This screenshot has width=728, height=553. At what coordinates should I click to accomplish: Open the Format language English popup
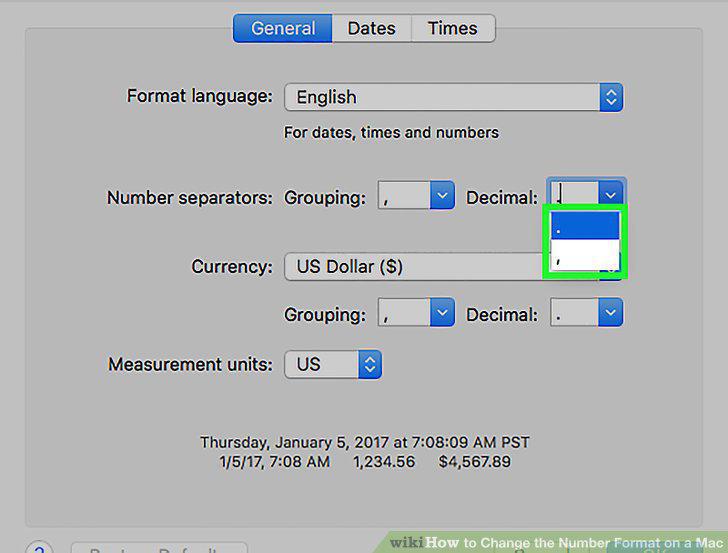click(454, 97)
